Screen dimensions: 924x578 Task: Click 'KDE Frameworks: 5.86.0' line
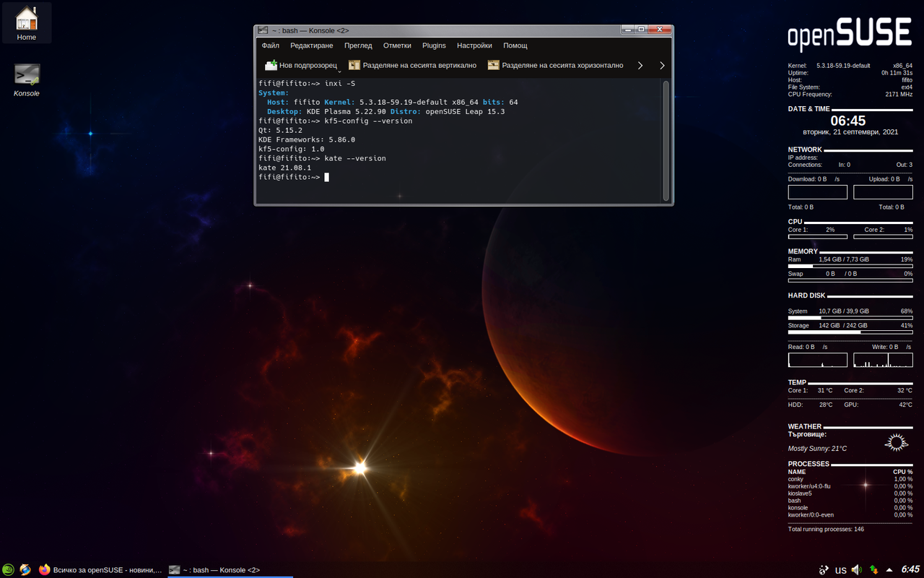(x=307, y=139)
